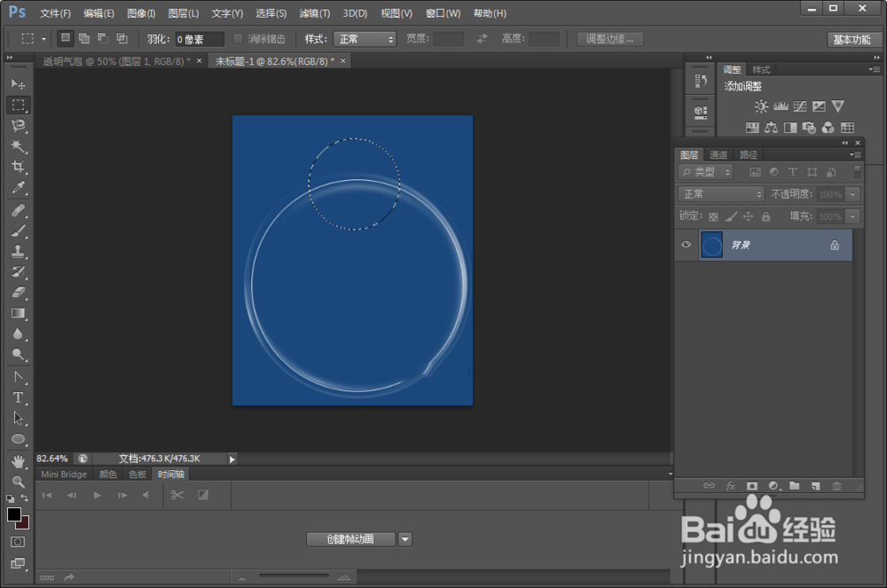Expand document status info arrow
Image resolution: width=887 pixels, height=588 pixels.
point(232,459)
